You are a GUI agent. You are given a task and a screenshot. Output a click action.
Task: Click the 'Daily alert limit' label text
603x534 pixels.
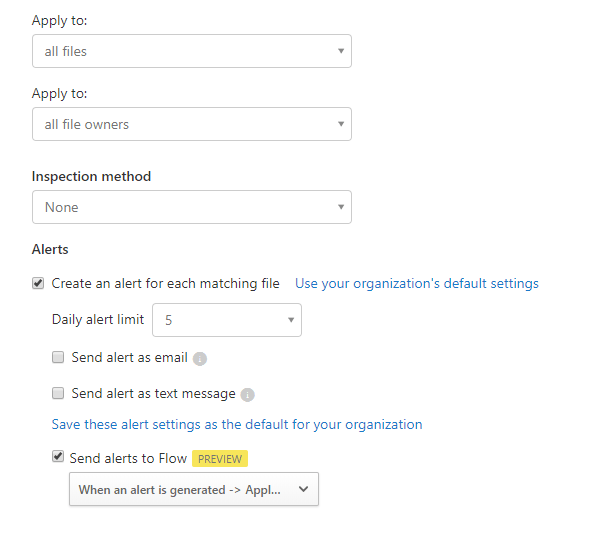click(98, 320)
